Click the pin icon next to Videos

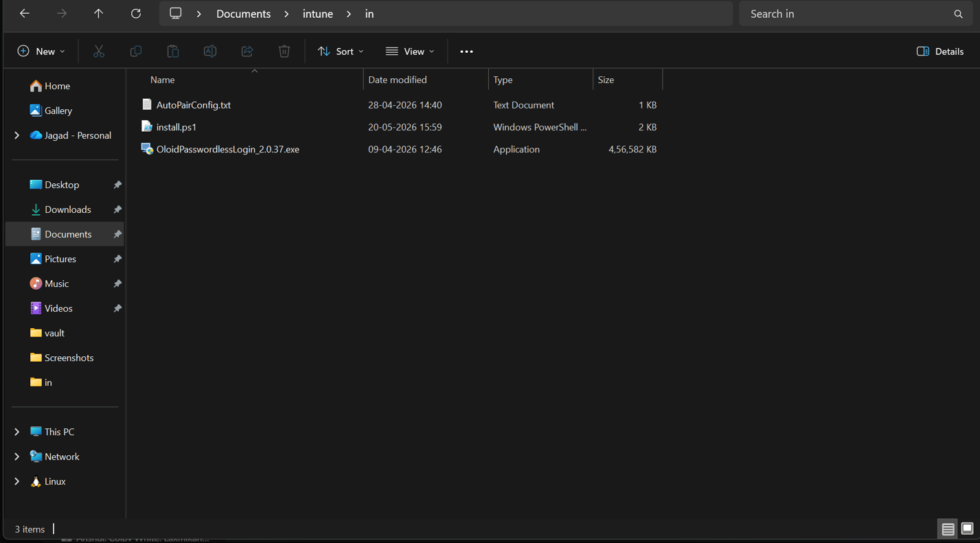(x=117, y=308)
